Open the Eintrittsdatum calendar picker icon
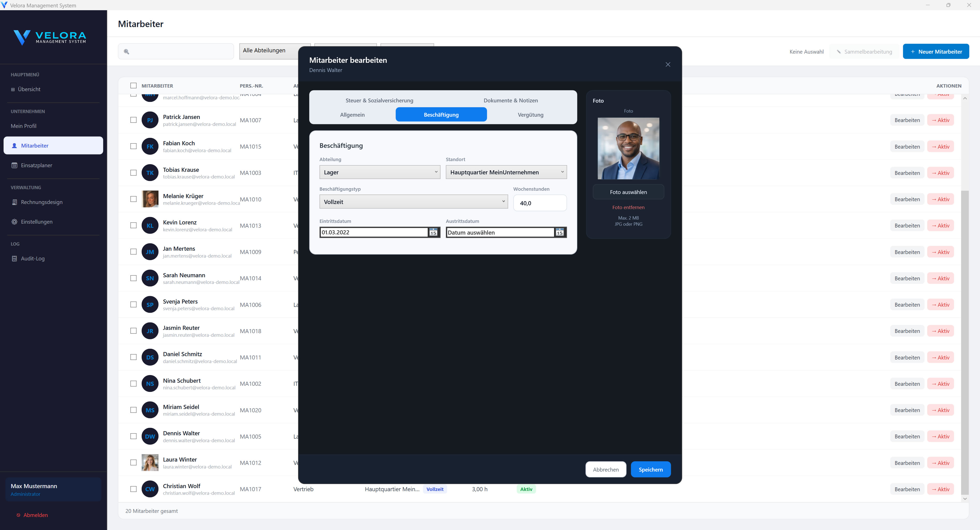This screenshot has height=530, width=980. coord(433,233)
